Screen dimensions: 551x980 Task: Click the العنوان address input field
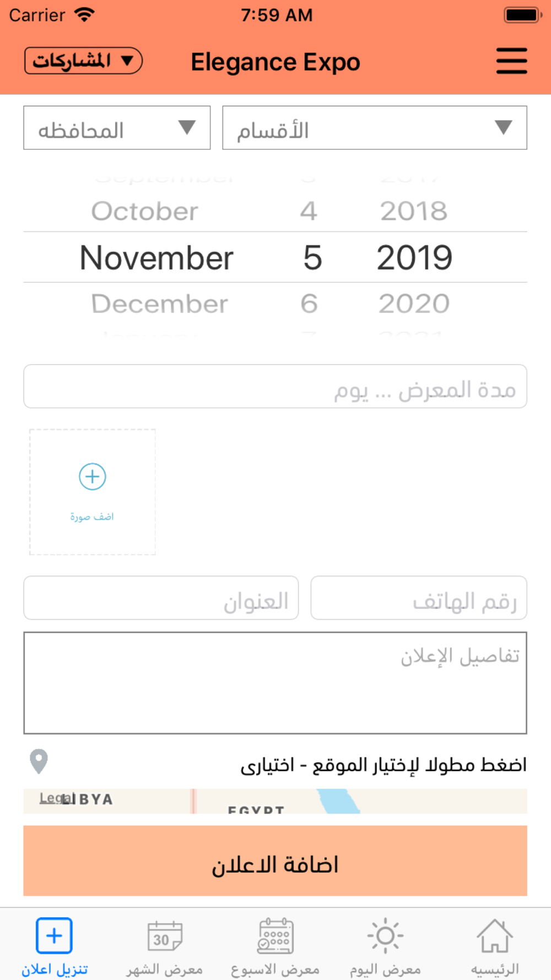click(161, 598)
